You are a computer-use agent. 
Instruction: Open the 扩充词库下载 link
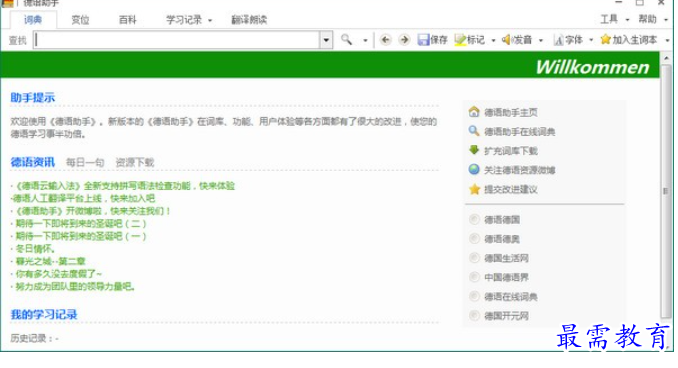coord(511,151)
